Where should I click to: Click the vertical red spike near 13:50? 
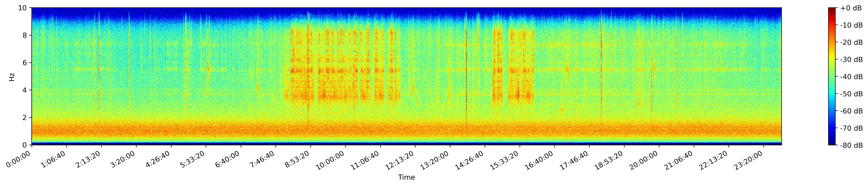466,71
